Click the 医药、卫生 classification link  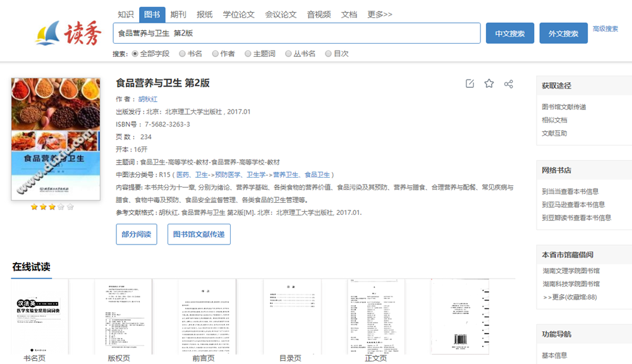pos(192,174)
